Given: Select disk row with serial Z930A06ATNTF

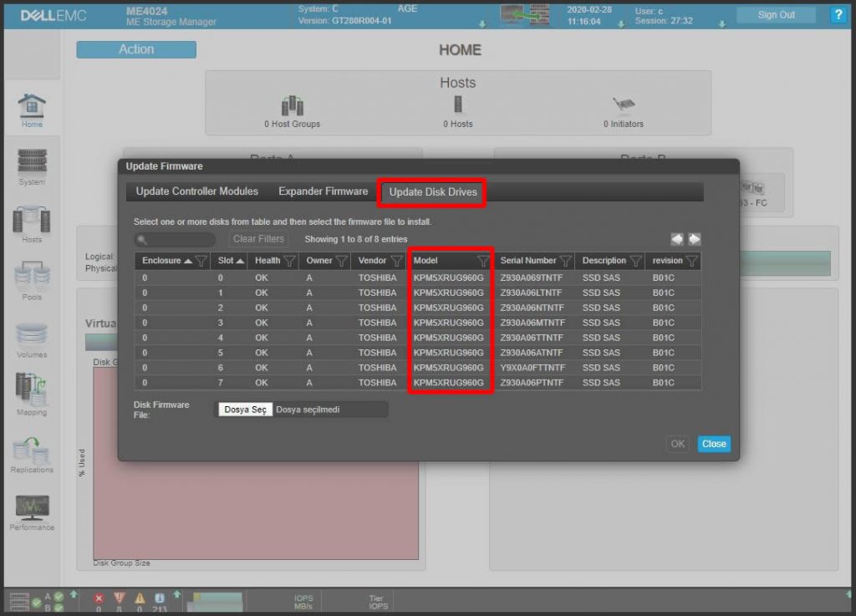Looking at the screenshot, I should click(x=418, y=353).
